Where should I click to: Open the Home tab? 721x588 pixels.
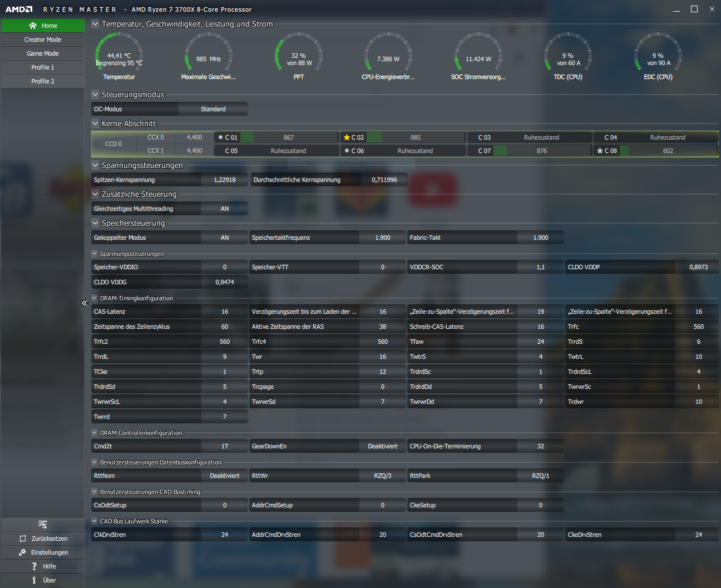click(43, 26)
